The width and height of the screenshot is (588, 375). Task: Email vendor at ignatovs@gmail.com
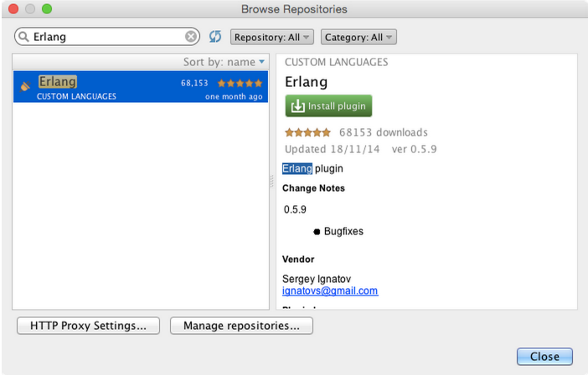330,290
